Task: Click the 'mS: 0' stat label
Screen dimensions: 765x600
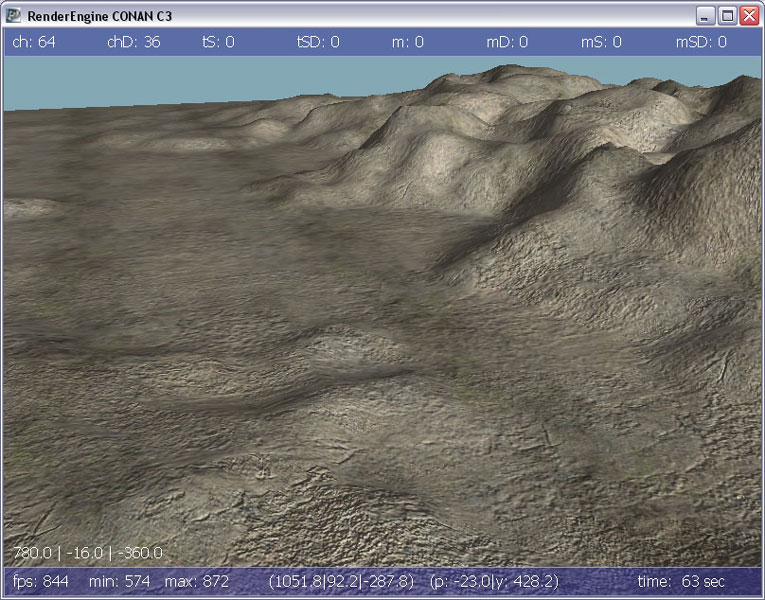Action: (x=601, y=42)
